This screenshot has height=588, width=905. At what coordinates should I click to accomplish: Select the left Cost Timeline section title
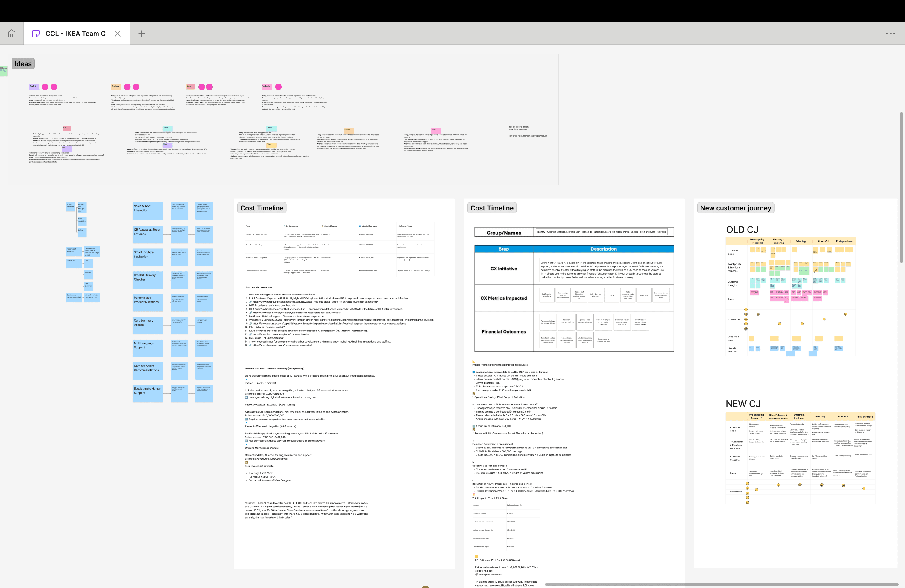(262, 208)
